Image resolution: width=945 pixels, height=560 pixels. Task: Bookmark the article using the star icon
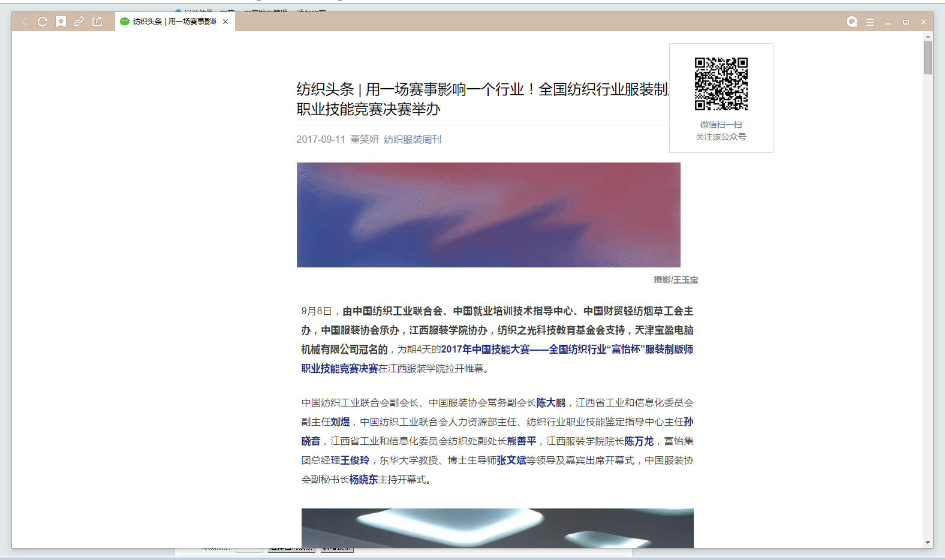[x=61, y=22]
